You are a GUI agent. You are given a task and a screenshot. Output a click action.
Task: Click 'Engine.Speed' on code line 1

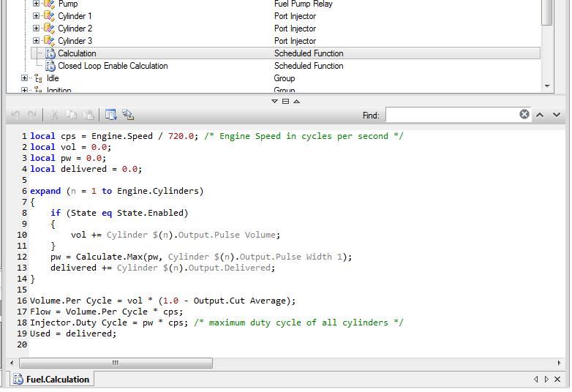coord(122,136)
